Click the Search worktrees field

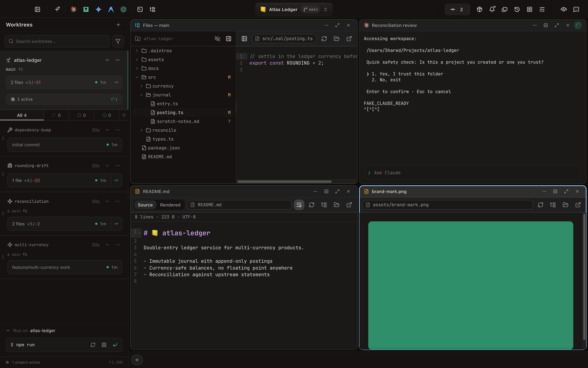point(57,41)
